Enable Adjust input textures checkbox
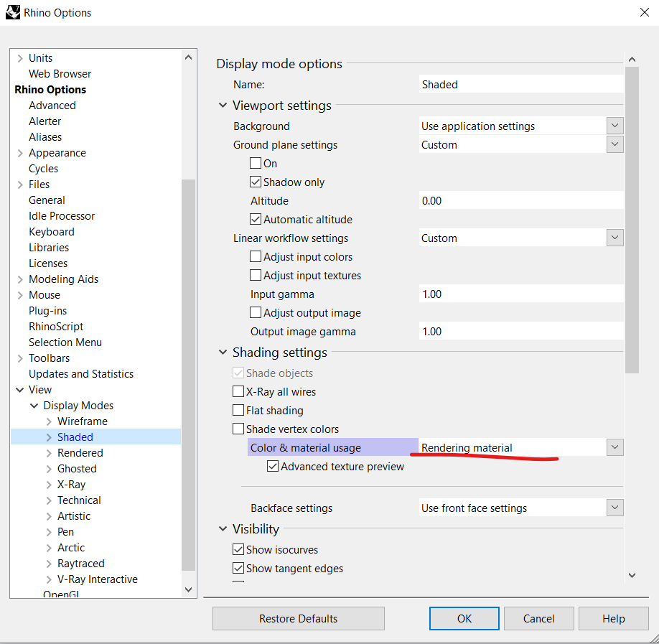Viewport: 659px width, 644px height. (256, 275)
